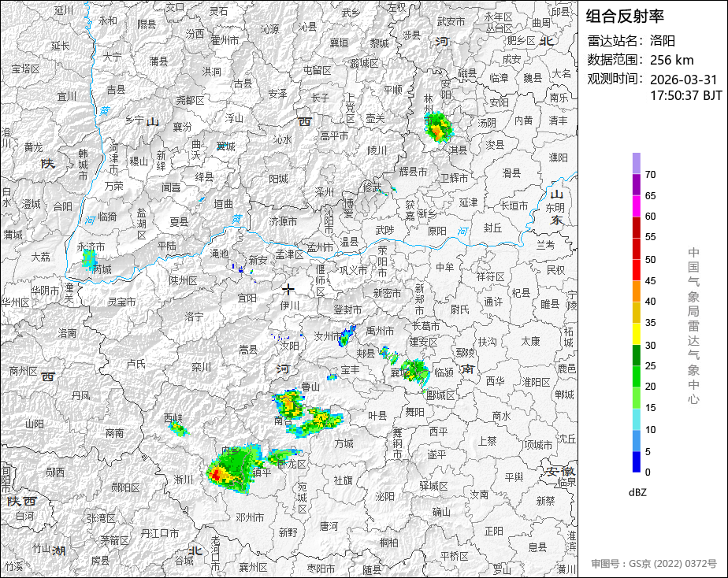Click the 济源市 label on the map
Image resolution: width=728 pixels, height=578 pixels.
283,221
